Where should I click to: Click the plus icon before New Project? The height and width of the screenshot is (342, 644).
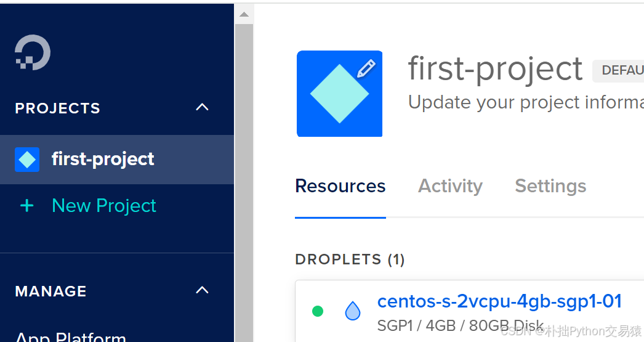[x=27, y=206]
